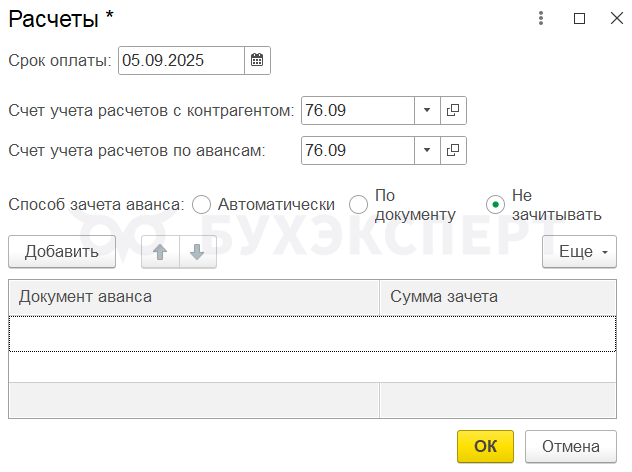Maximize the Расчеты dialog window

point(579,18)
